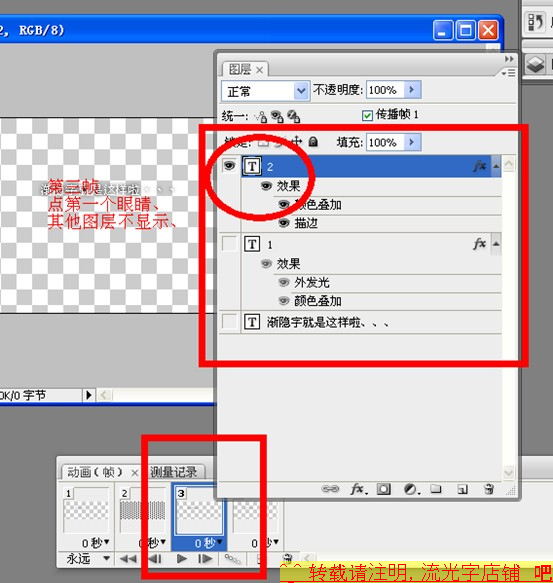
Task: Go to previous frame in Animation panel
Action: pyautogui.click(x=155, y=558)
